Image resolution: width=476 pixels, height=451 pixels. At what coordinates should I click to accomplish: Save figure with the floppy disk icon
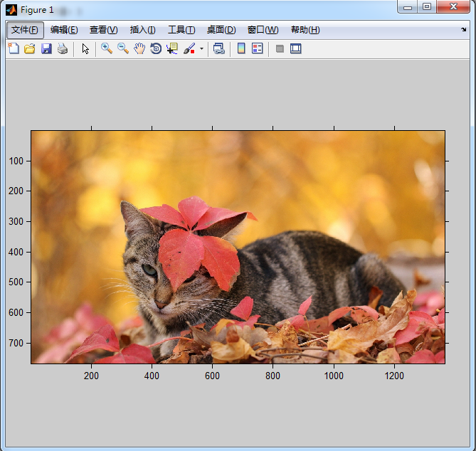point(46,48)
